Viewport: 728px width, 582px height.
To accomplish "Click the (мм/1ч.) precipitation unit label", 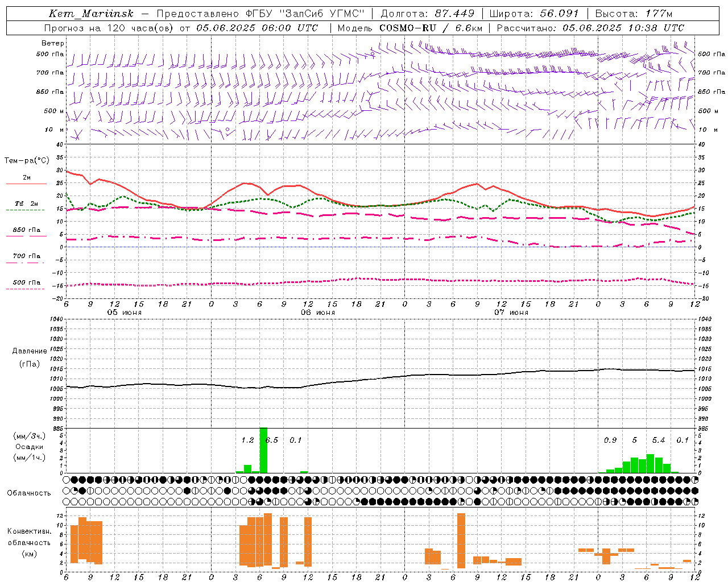I will pos(30,457).
